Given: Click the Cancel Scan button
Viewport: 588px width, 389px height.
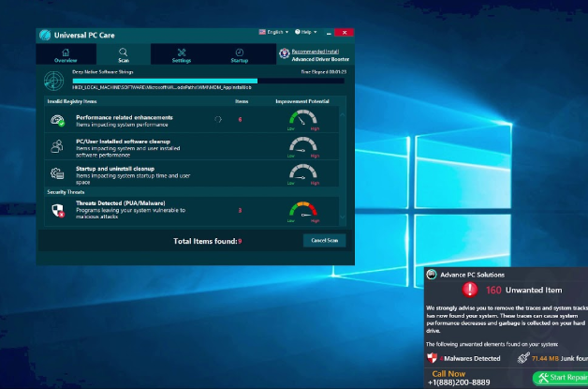Looking at the screenshot, I should click(324, 240).
